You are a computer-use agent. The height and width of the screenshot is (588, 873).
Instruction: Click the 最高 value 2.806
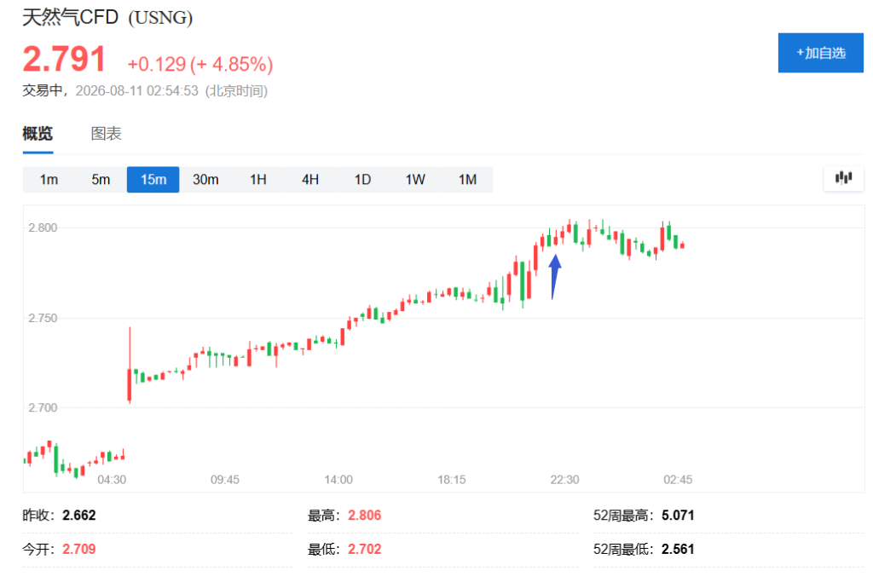[365, 515]
